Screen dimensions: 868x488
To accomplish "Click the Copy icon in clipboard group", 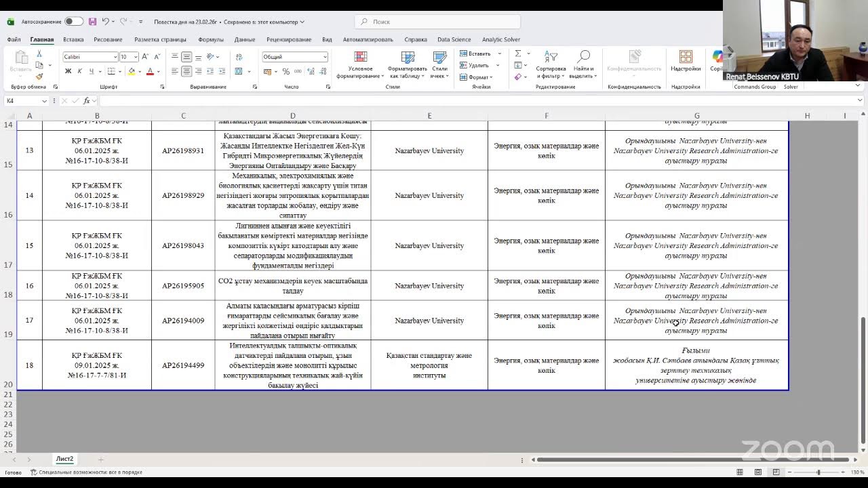I will (x=39, y=65).
